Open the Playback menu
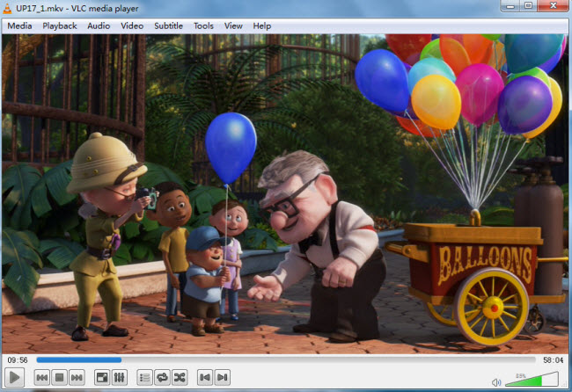This screenshot has height=392, width=572. (x=60, y=25)
